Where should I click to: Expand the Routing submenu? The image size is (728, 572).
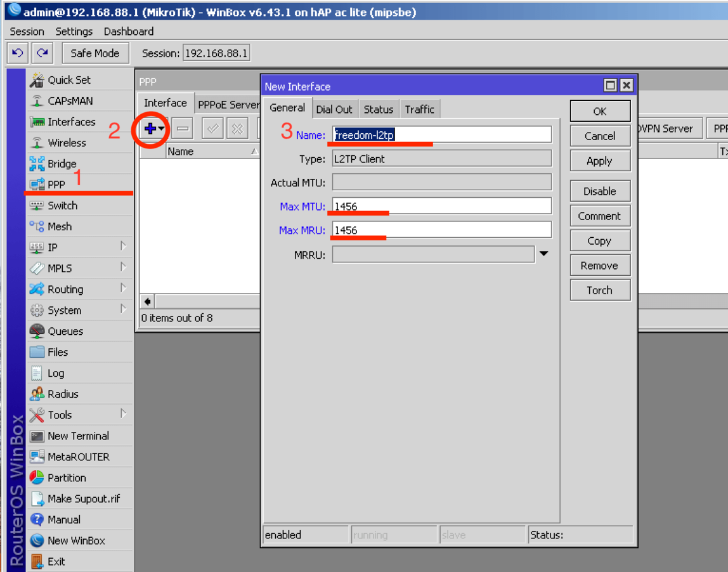[123, 289]
